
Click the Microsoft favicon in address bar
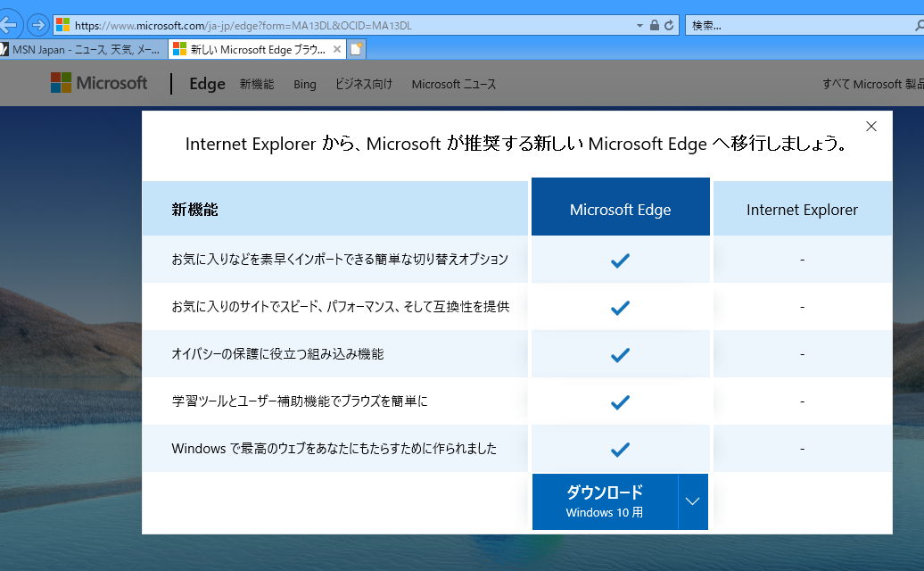(62, 25)
